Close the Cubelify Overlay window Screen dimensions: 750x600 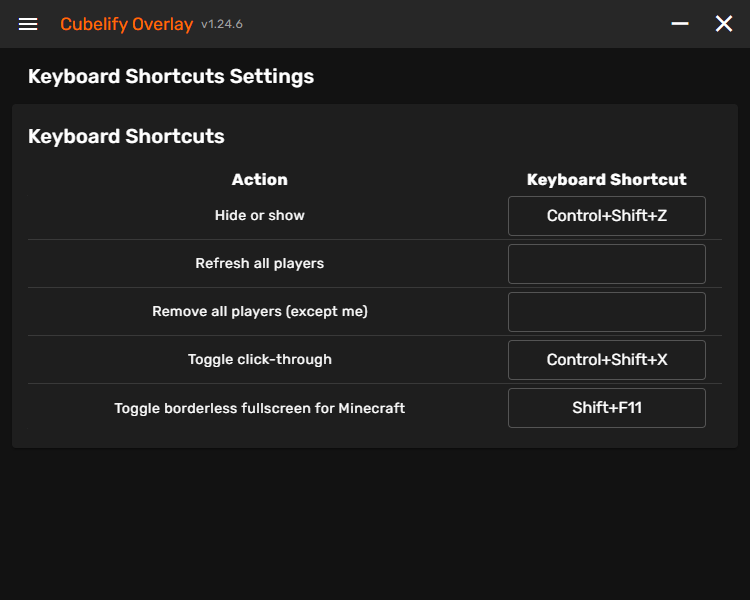point(724,24)
